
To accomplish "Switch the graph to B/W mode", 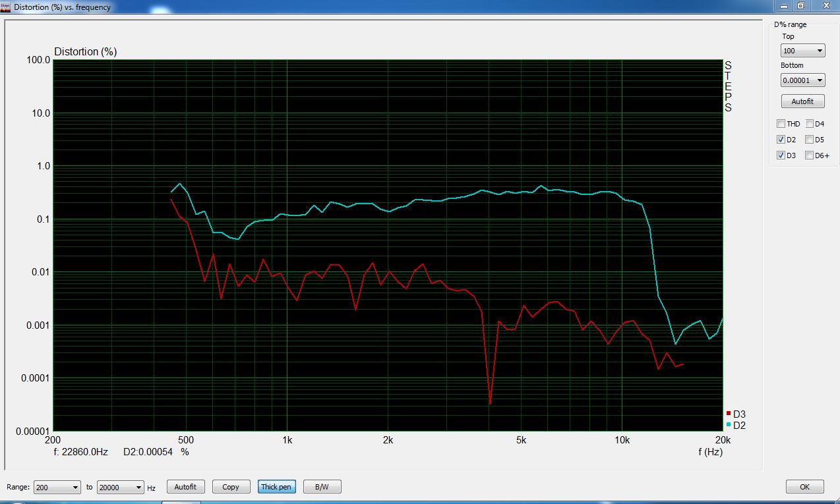I will 322,487.
